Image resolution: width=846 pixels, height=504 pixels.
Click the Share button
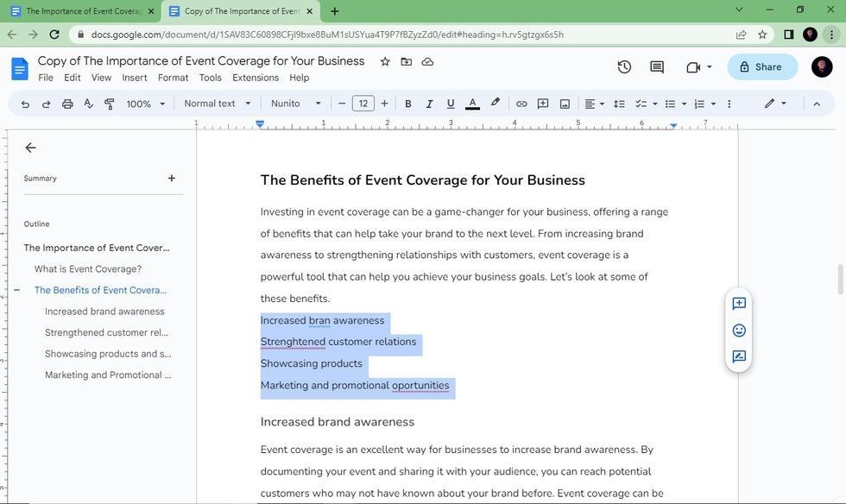click(x=761, y=67)
